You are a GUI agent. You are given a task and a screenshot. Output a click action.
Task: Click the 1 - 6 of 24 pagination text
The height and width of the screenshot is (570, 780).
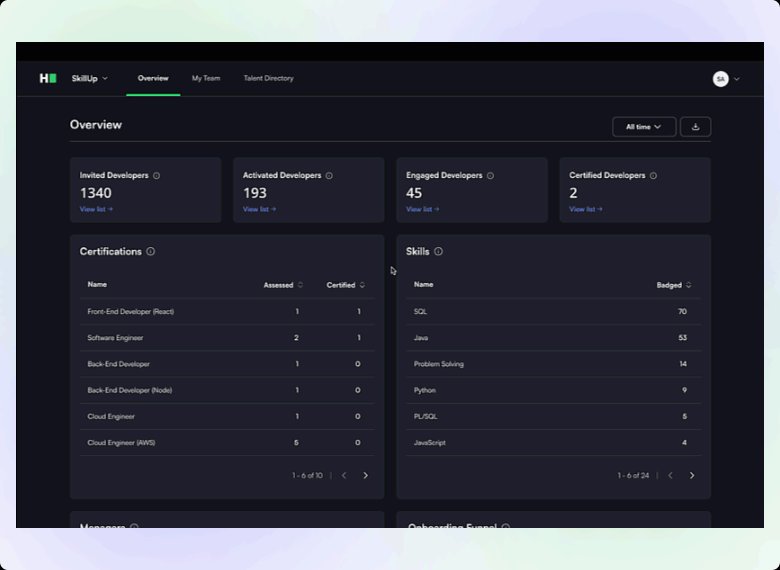(x=633, y=475)
